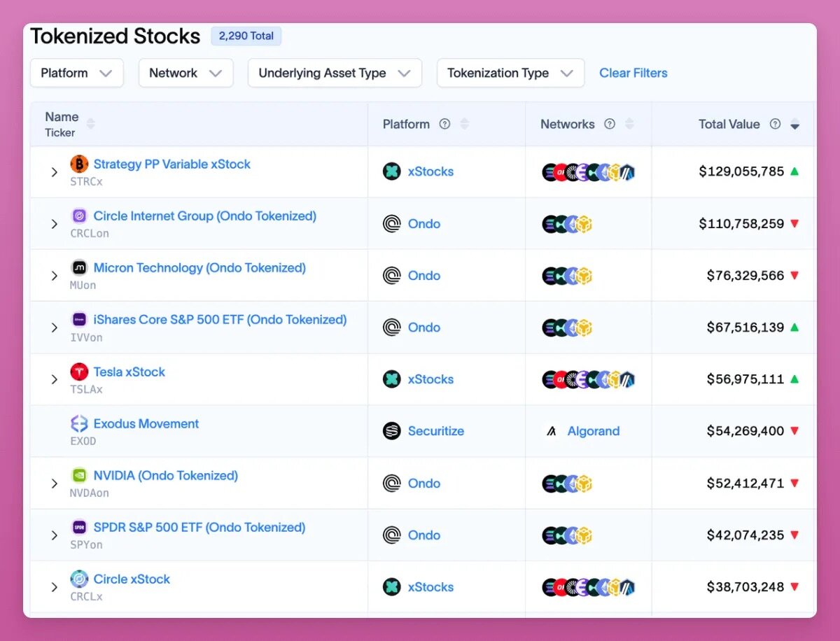Click Total Value column help icon
840x641 pixels.
tap(775, 124)
